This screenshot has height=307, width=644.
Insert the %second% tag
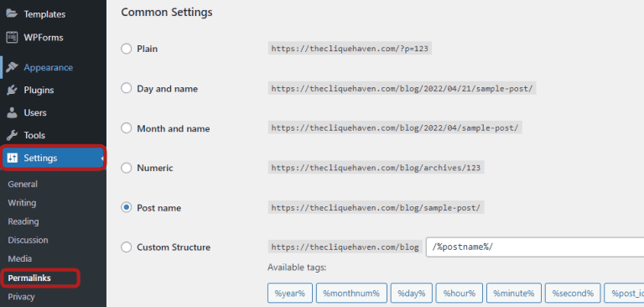[573, 293]
